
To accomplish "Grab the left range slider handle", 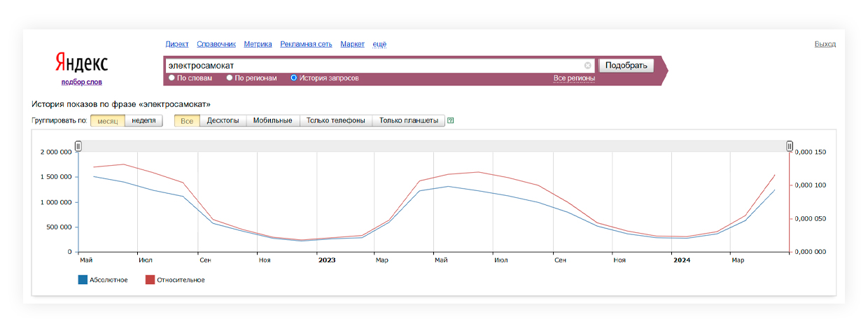I will 78,146.
